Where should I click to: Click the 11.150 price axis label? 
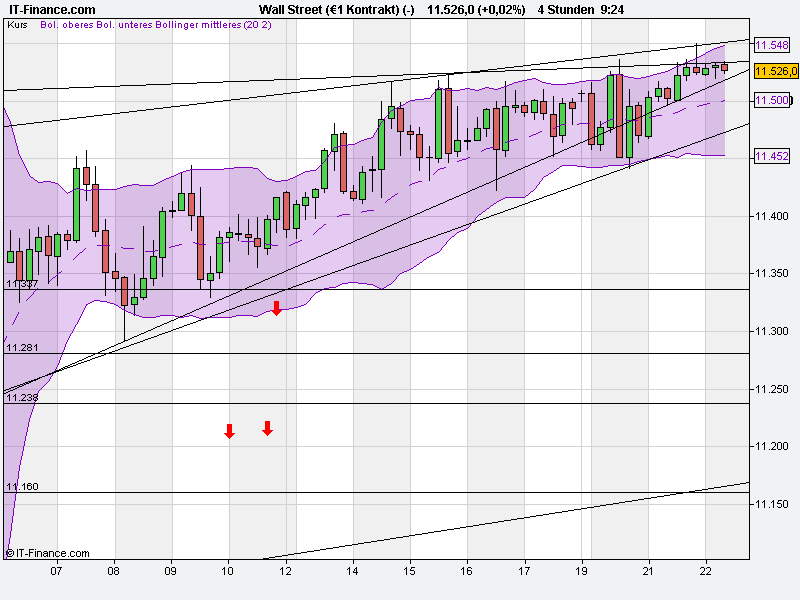(772, 504)
